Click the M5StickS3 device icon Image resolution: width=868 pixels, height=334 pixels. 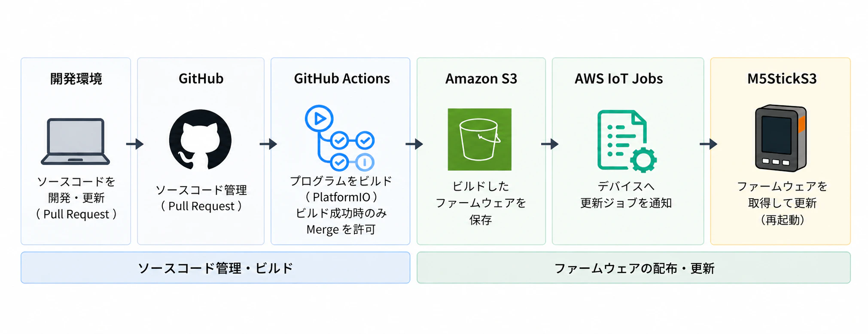click(x=781, y=138)
